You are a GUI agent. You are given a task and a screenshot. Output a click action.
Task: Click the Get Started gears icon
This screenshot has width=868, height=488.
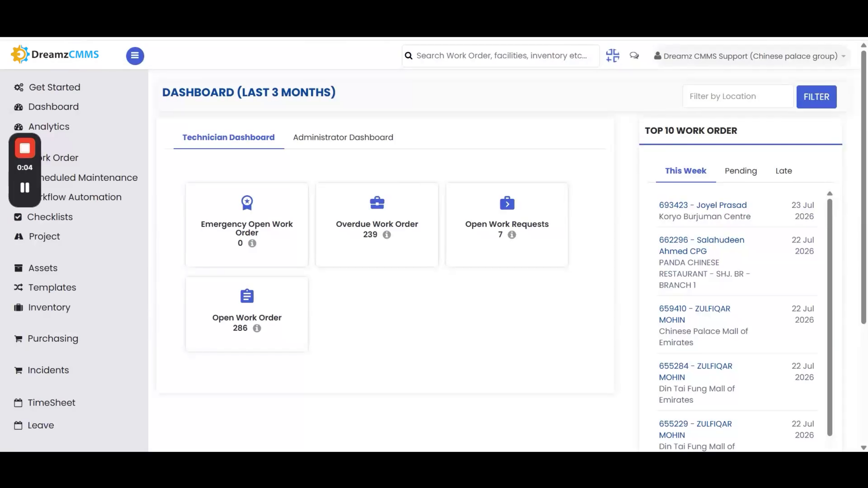(x=19, y=87)
